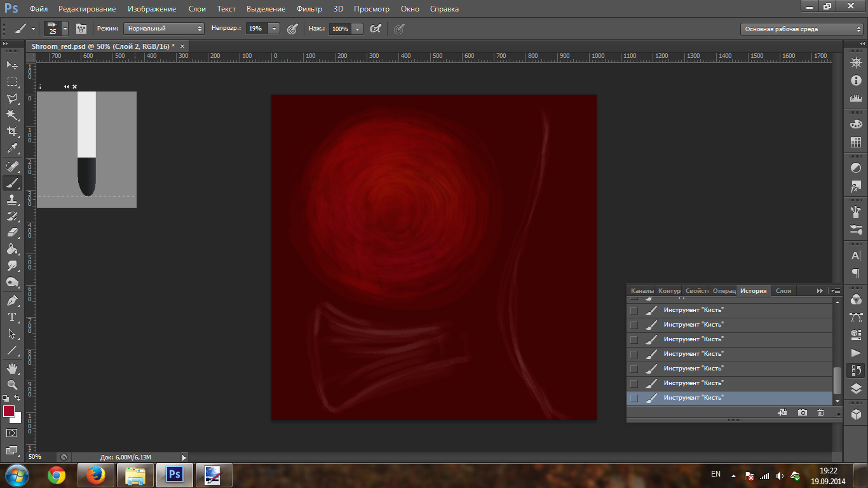Open the workspace dropdown 'Основная рабочая среда'

click(x=802, y=29)
